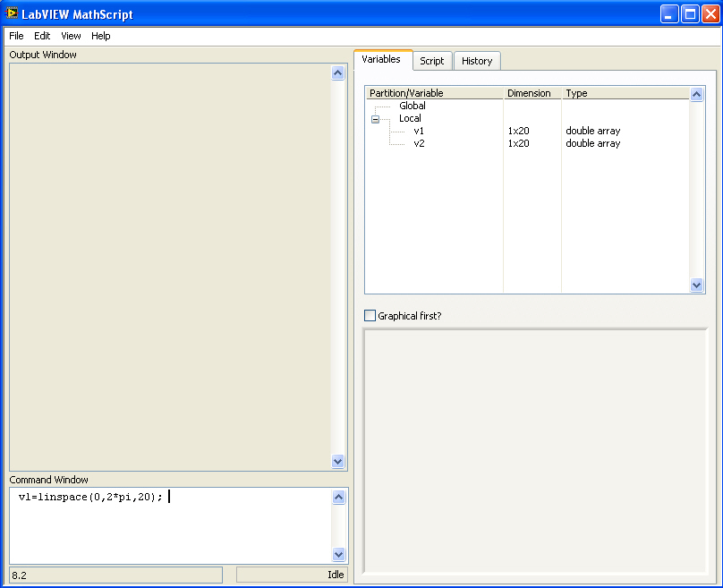Click the Idle status indicator

tap(292, 575)
